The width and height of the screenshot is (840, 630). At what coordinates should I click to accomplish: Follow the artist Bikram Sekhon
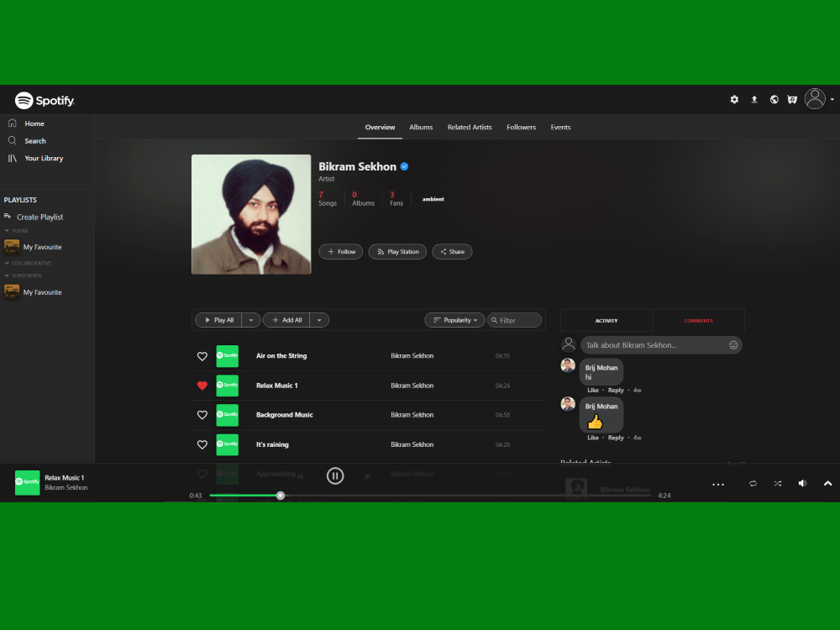[340, 251]
